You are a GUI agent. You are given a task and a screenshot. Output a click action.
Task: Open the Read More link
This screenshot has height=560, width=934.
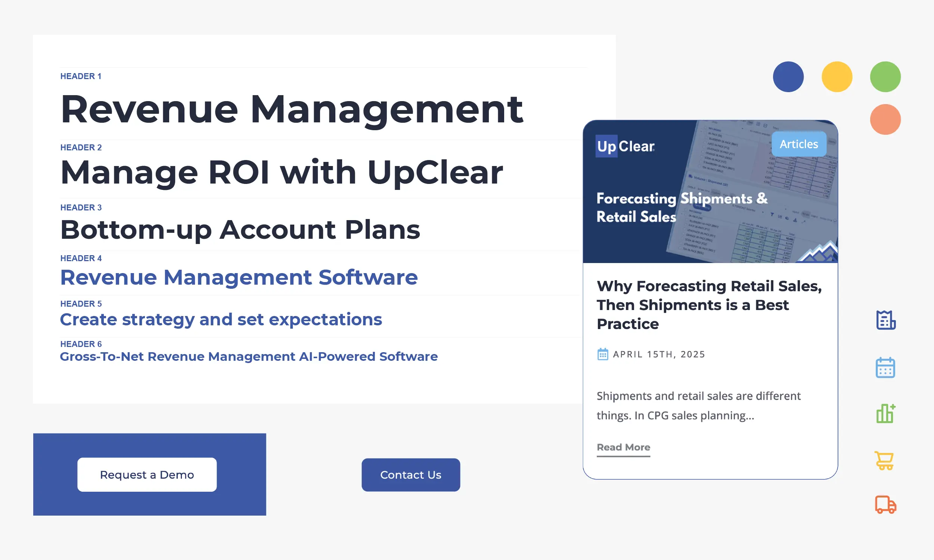pyautogui.click(x=623, y=447)
